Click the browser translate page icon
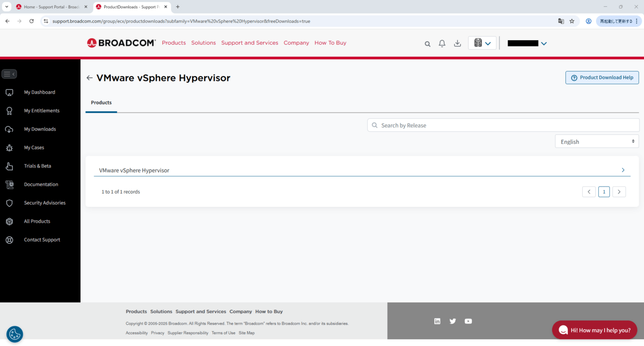The width and height of the screenshot is (644, 346). tap(561, 21)
